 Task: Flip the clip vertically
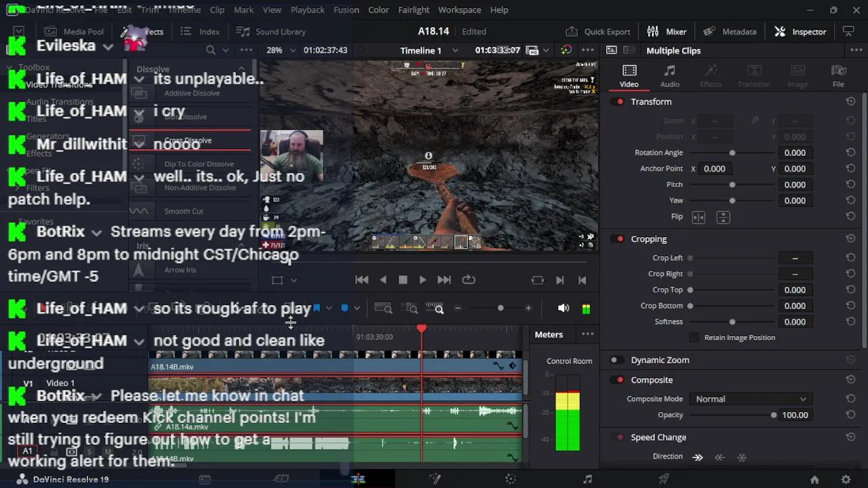pos(723,217)
